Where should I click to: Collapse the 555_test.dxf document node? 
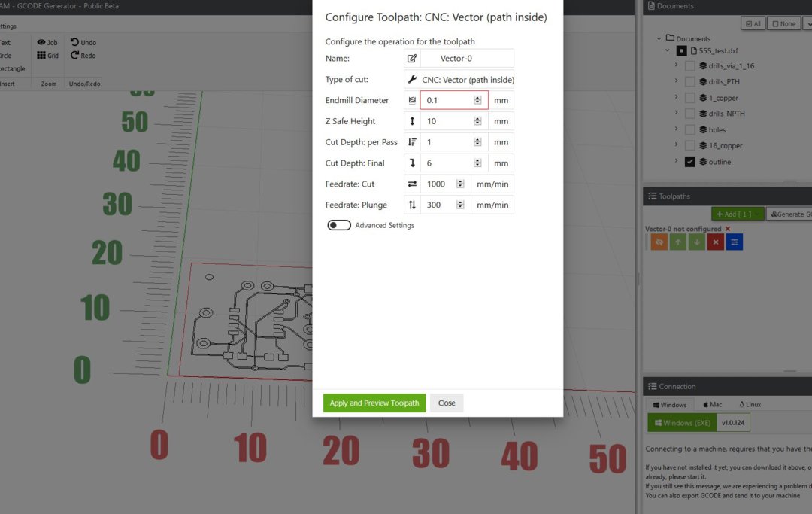click(667, 50)
